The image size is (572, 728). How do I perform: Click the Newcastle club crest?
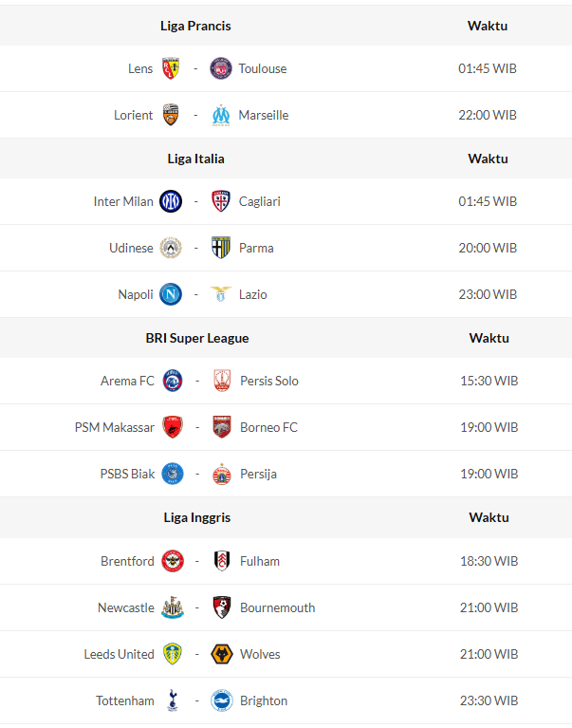(172, 607)
